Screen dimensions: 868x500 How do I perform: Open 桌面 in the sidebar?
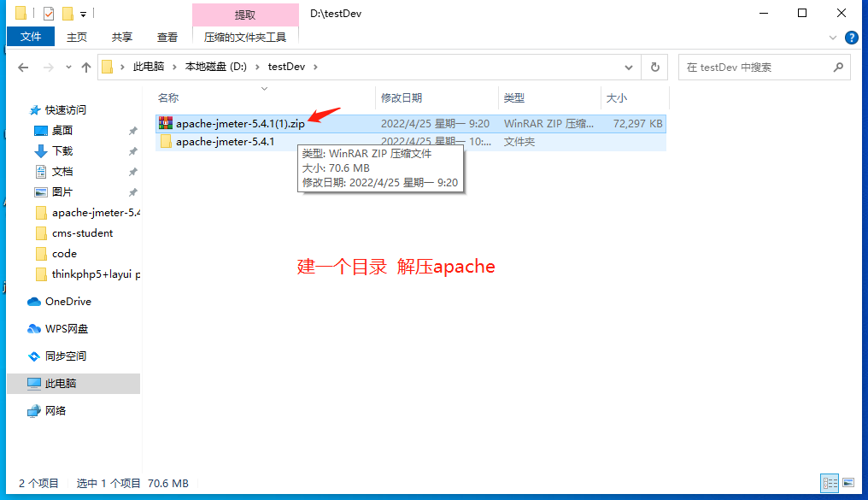point(62,130)
